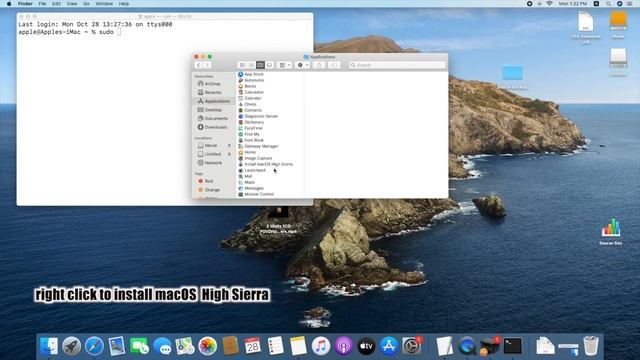Open Podcasts from the Dock

click(344, 346)
